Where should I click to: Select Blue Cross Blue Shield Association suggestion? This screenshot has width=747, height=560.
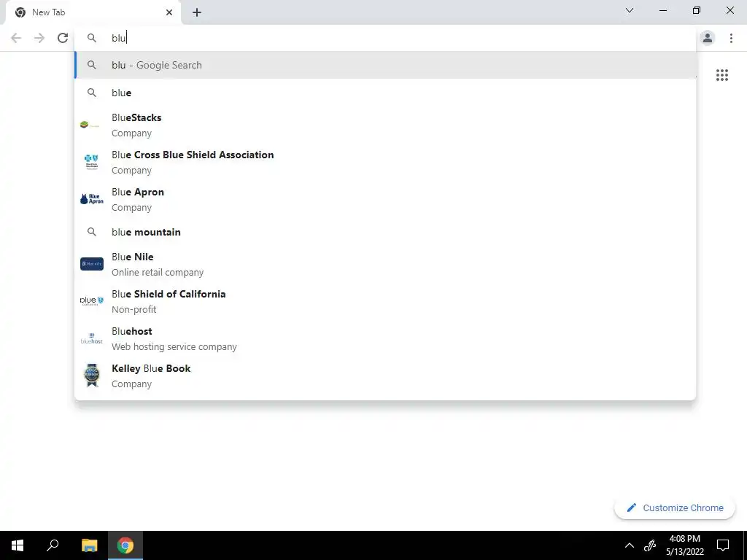385,162
